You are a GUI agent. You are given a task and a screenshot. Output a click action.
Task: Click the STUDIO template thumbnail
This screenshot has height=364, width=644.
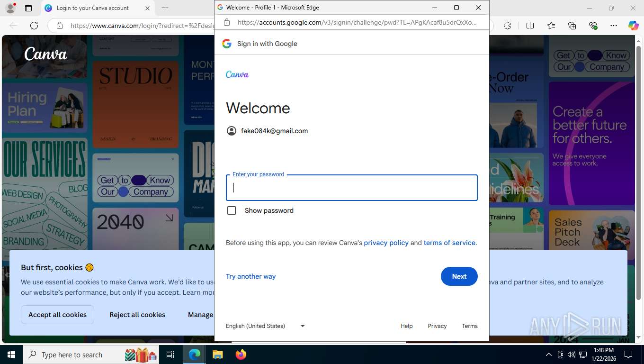pyautogui.click(x=135, y=104)
